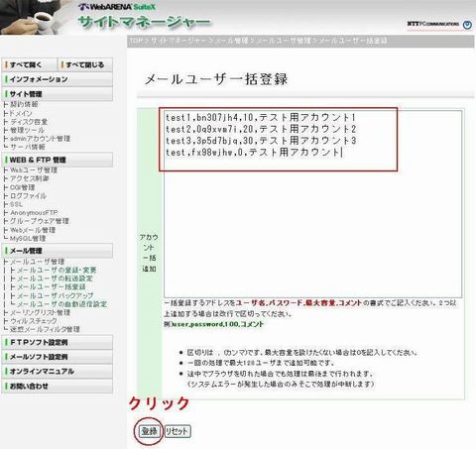The height and width of the screenshot is (449, 476).
Task: Open ディスク容量 in the site menu
Action: click(x=29, y=122)
